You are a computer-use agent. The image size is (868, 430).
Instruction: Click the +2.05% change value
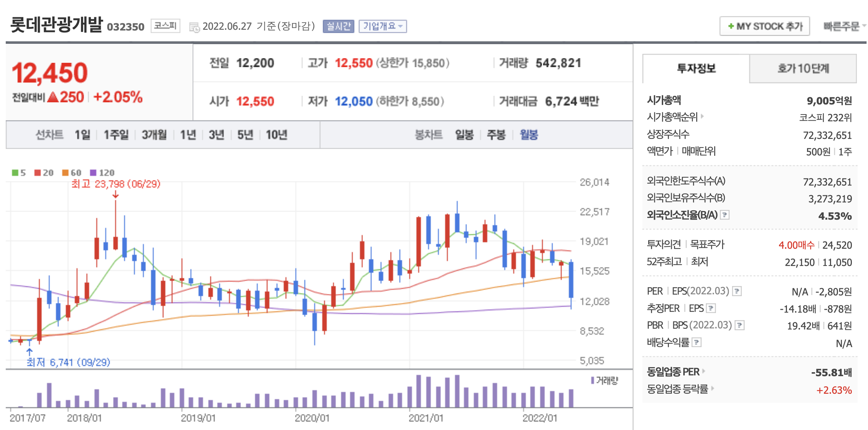(118, 97)
